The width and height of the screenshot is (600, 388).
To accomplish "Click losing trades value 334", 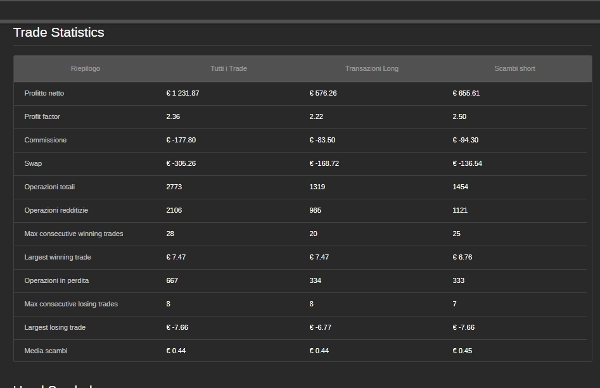I will (x=315, y=280).
